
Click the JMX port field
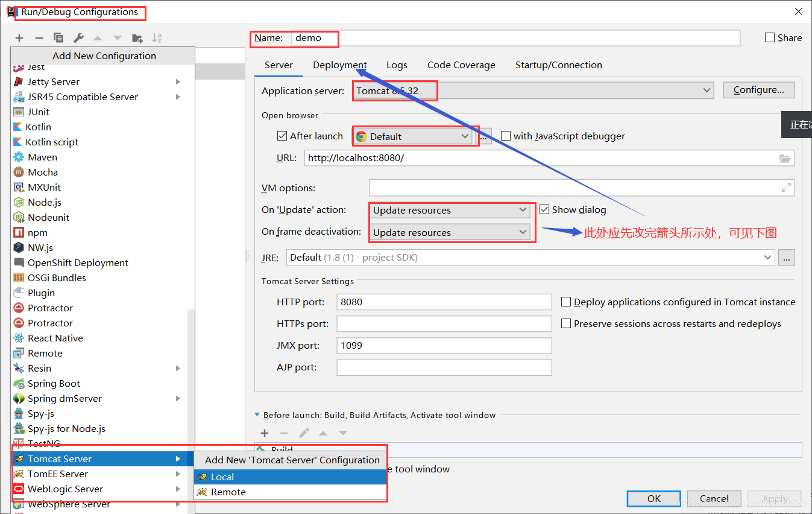pos(444,345)
